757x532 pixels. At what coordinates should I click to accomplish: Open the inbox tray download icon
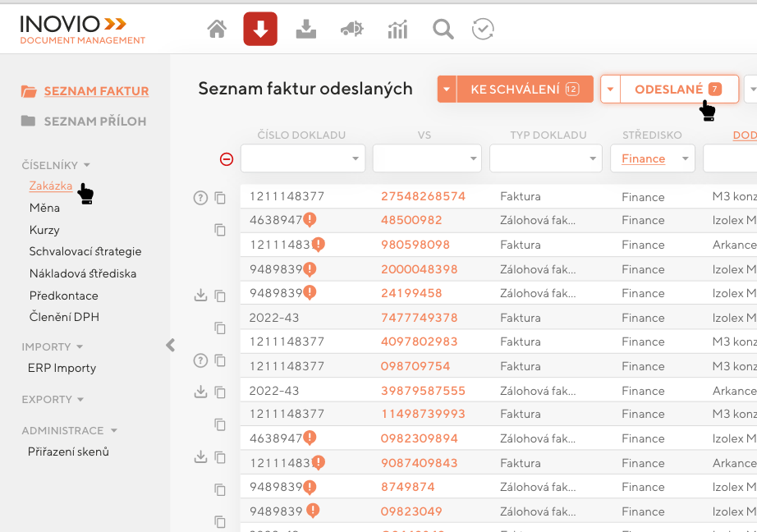coord(305,30)
